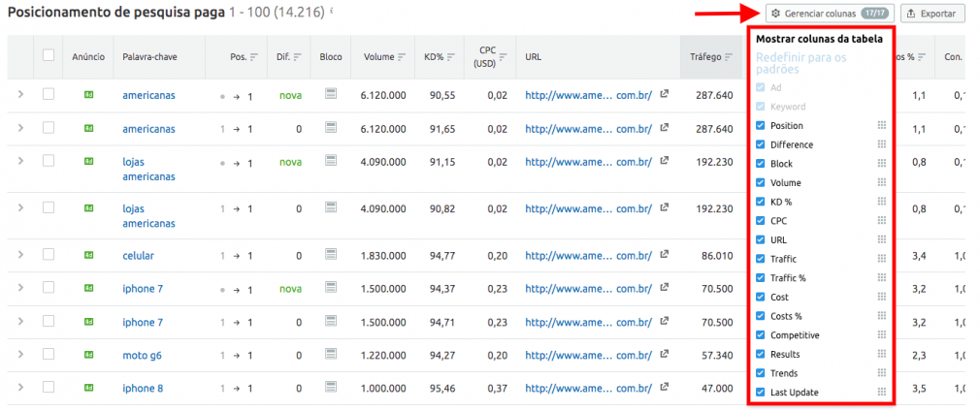Viewport: 980px width, 411px height.
Task: Sort table using Volume sort icon
Action: point(402,57)
